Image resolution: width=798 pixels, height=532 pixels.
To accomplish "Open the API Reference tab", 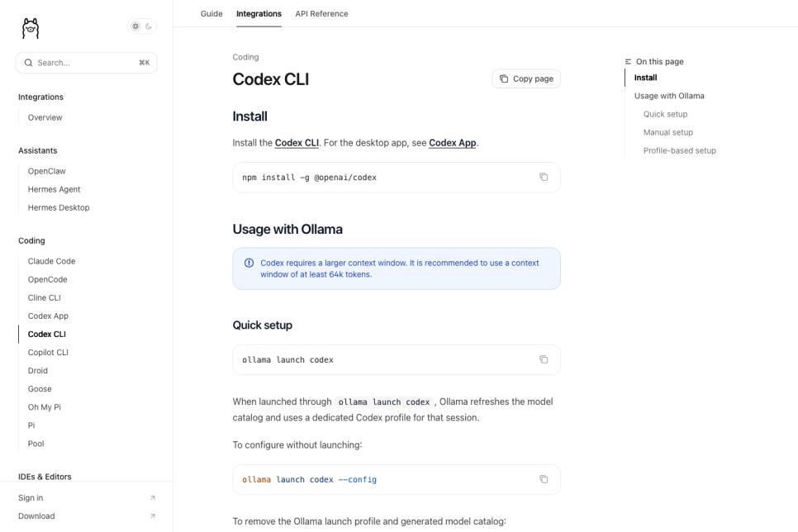I will [x=321, y=14].
